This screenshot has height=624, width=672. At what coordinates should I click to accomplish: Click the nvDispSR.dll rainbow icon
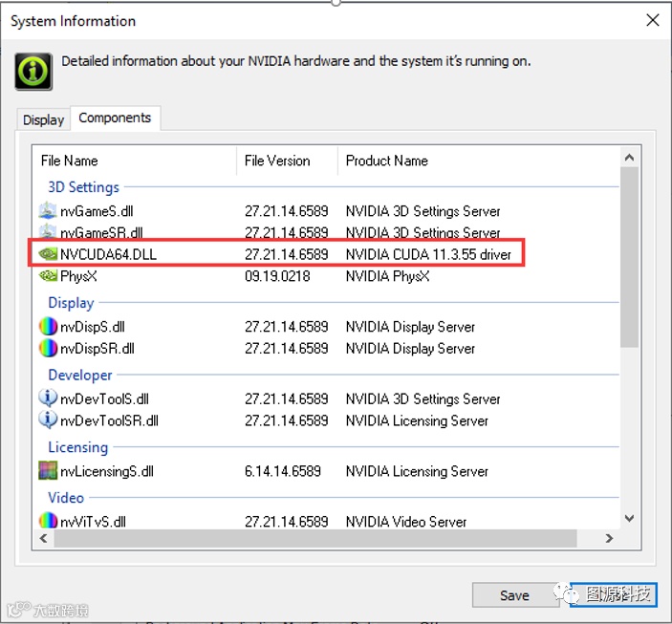click(48, 348)
